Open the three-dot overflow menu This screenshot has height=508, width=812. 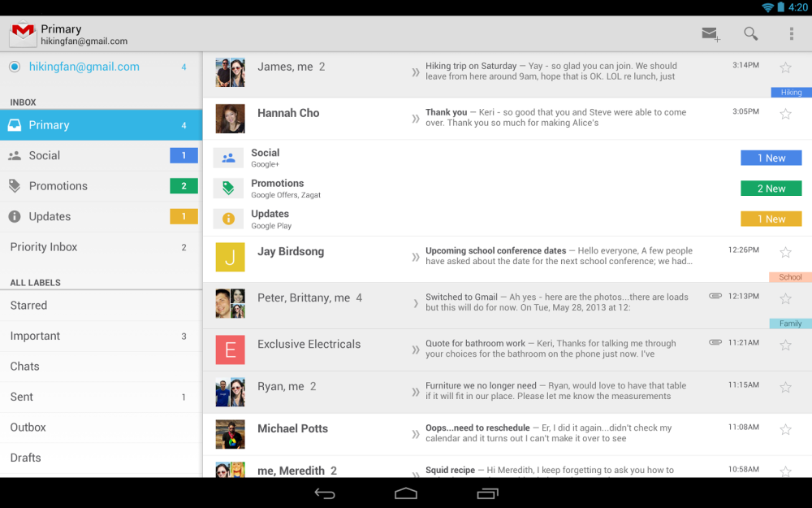792,34
